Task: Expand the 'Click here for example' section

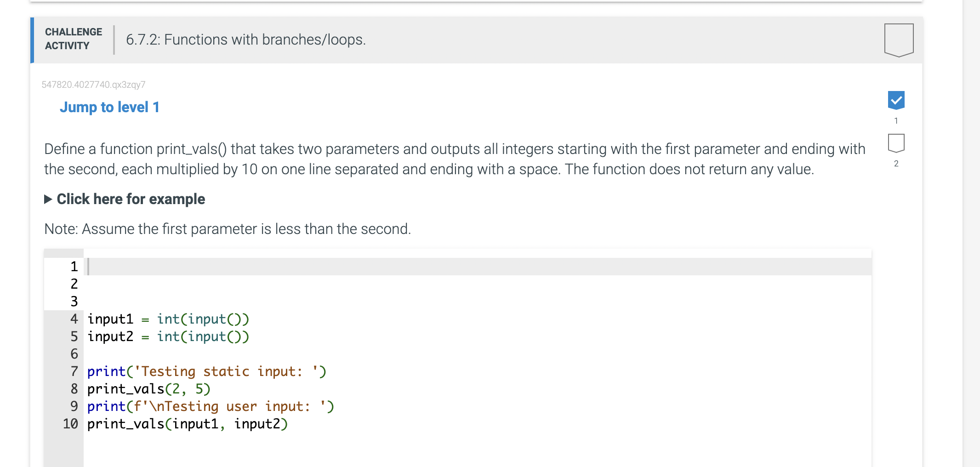Action: click(131, 199)
